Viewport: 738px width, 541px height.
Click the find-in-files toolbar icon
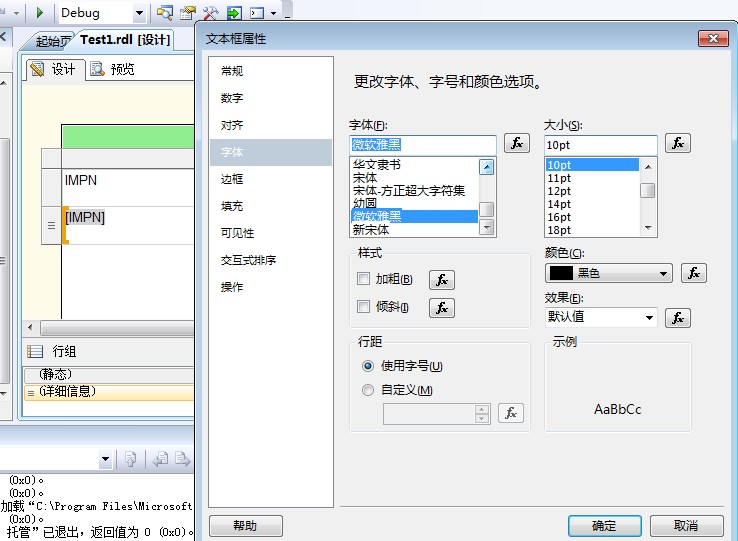coord(164,13)
